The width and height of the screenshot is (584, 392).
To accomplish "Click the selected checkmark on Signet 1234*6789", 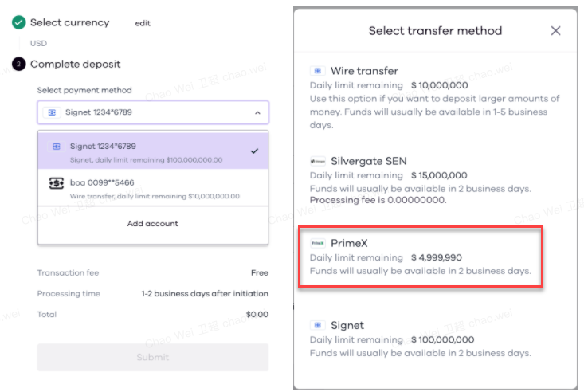I will pos(254,151).
